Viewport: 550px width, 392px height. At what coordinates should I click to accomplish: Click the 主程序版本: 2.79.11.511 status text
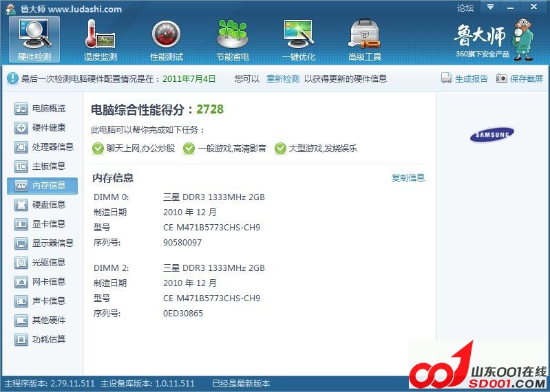(x=50, y=383)
